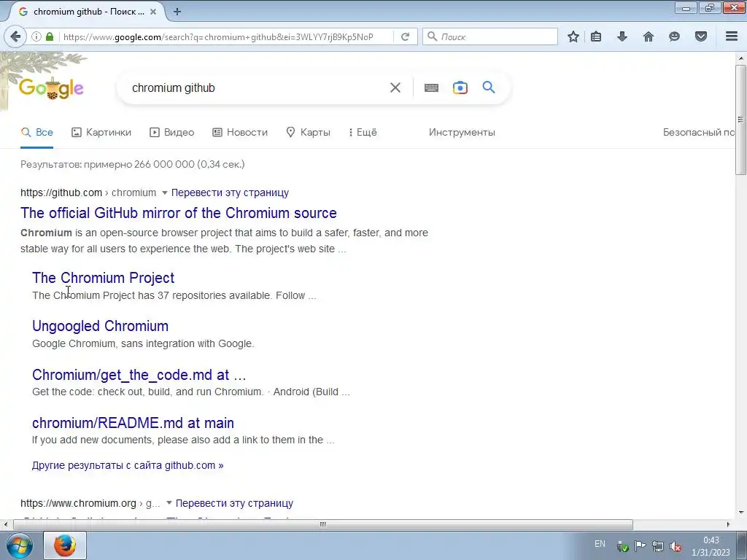Search by image with the camera icon
747x560 pixels.
pyautogui.click(x=460, y=87)
